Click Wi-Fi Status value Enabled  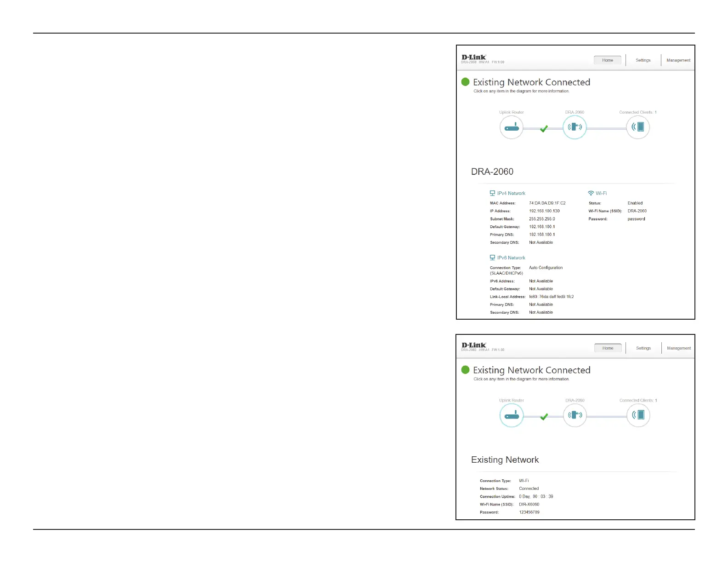click(635, 203)
